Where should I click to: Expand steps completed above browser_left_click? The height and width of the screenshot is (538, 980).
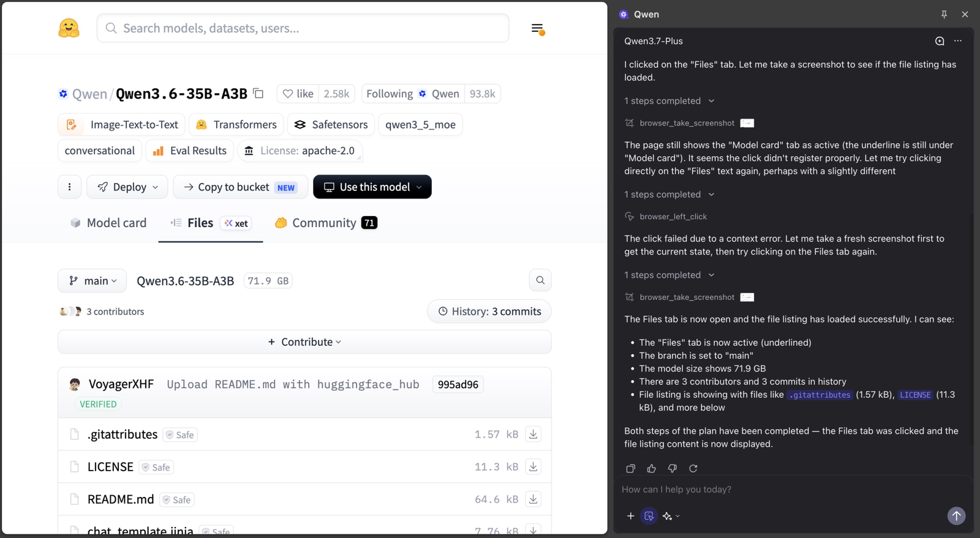[x=669, y=194]
